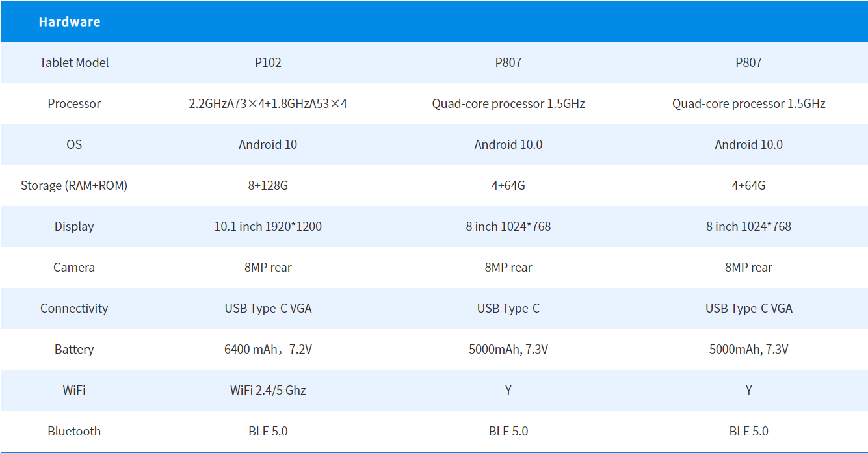Click the OS row label
The image size is (868, 453).
coord(74,144)
